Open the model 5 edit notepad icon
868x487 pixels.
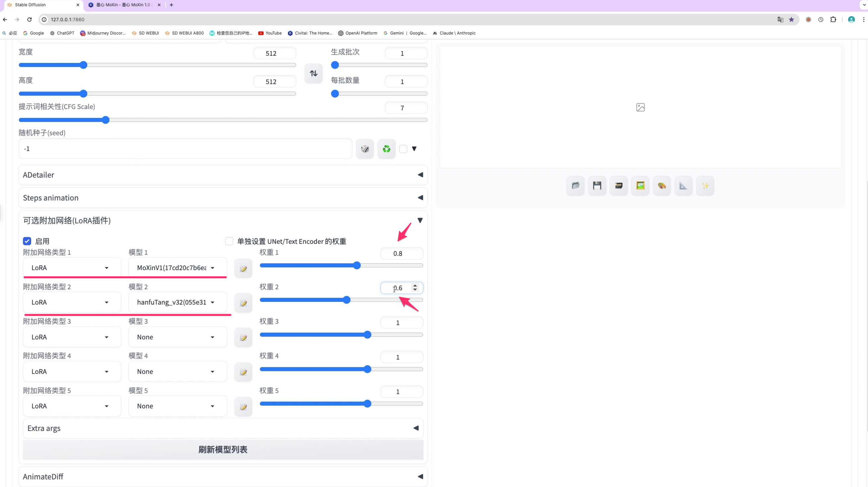tap(243, 406)
